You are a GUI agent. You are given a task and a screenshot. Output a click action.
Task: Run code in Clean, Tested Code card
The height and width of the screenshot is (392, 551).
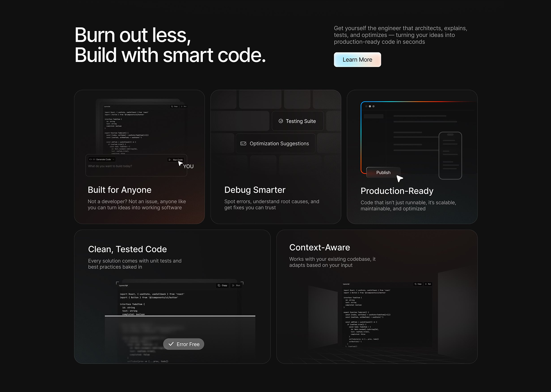click(x=236, y=285)
